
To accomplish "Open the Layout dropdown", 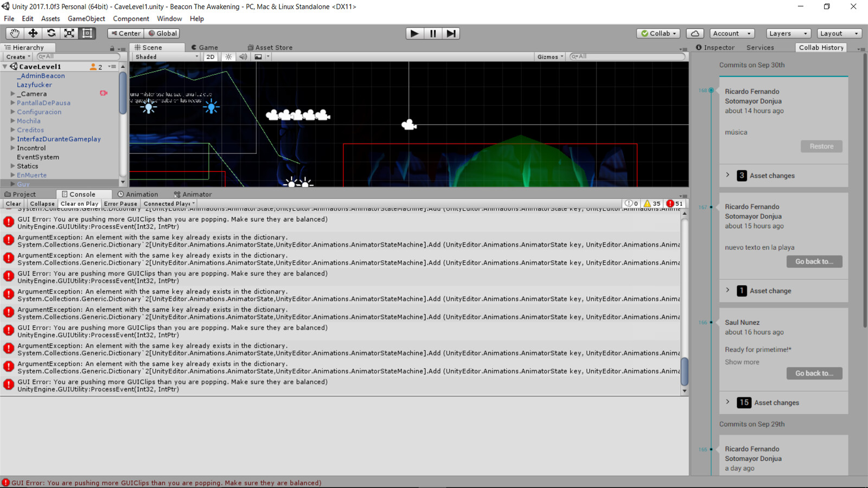I will pos(838,33).
